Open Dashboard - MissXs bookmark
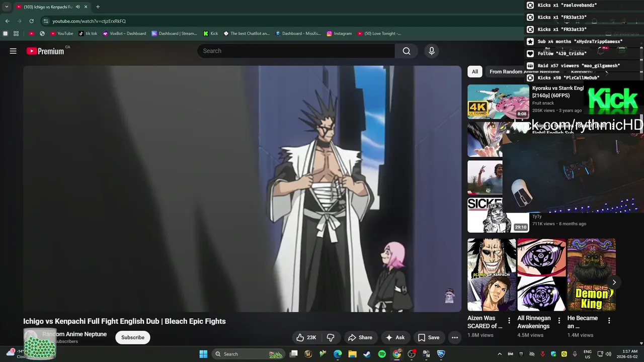 pyautogui.click(x=298, y=34)
